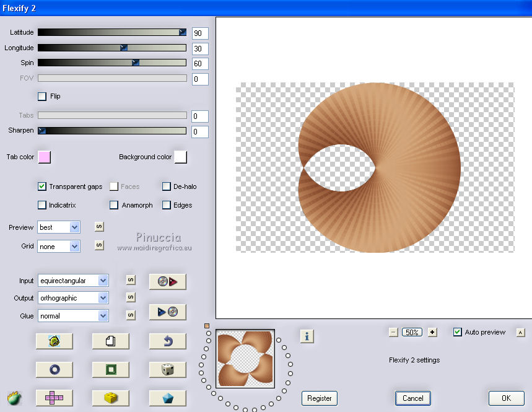This screenshot has height=412, width=532.
Task: Click the S button beside Input
Action: pos(131,280)
